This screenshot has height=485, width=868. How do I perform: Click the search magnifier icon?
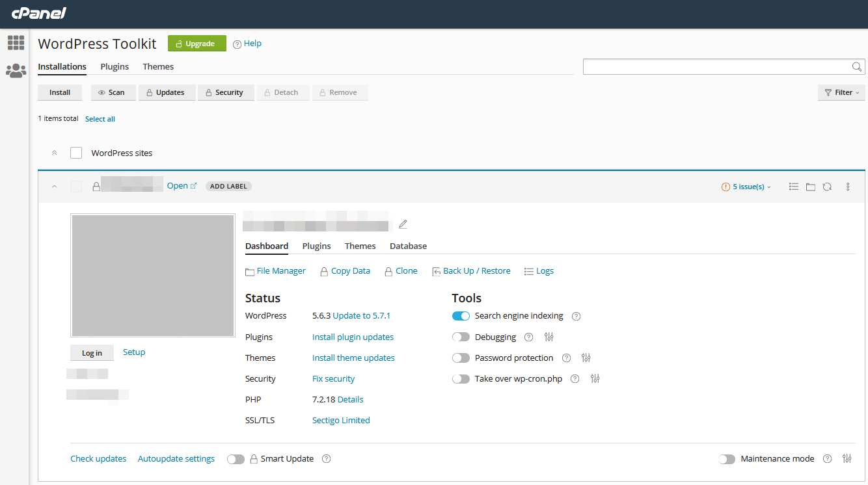coord(857,67)
